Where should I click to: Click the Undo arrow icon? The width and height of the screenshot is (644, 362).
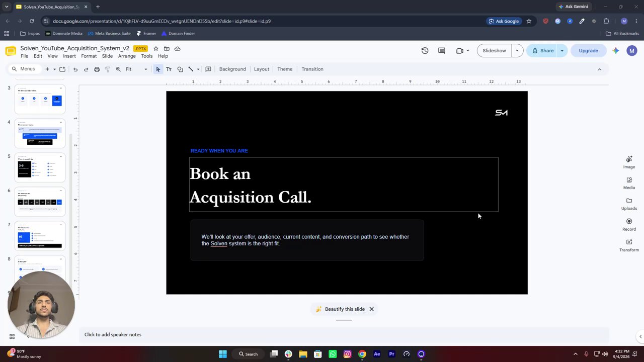click(75, 69)
